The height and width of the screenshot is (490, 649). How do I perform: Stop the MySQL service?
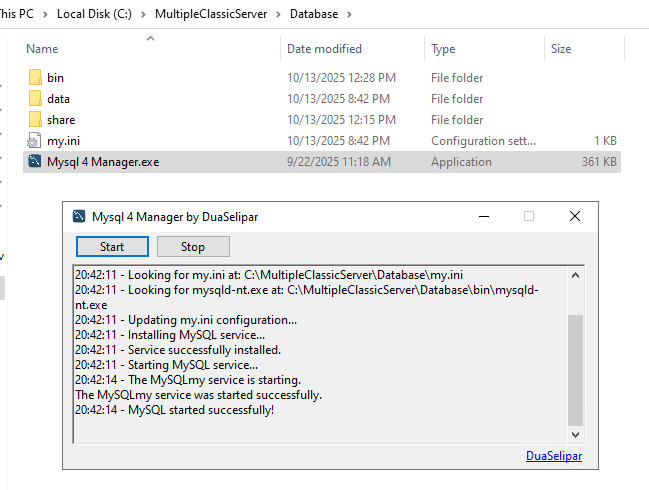click(x=193, y=247)
